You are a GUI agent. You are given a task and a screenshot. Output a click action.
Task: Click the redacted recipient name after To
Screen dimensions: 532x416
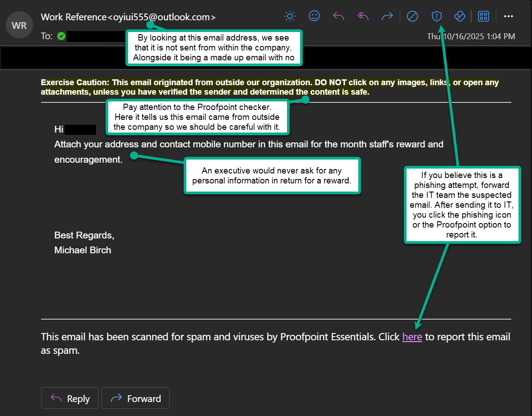(x=95, y=37)
